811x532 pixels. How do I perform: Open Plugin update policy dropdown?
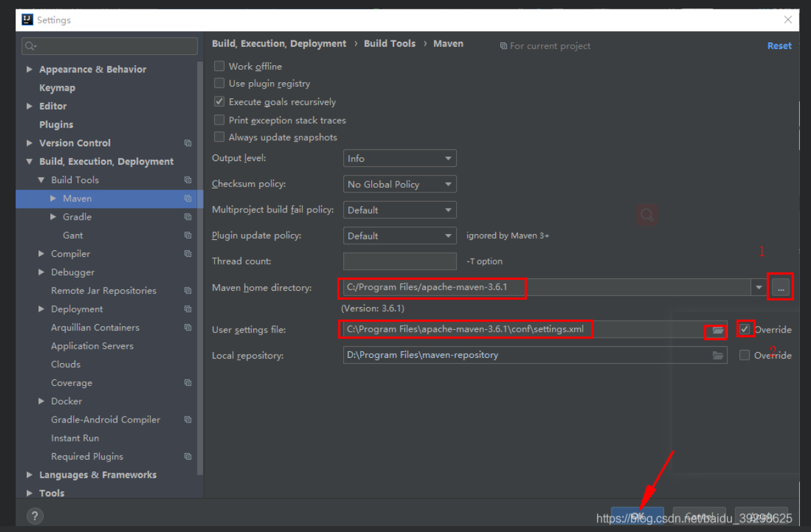click(400, 235)
